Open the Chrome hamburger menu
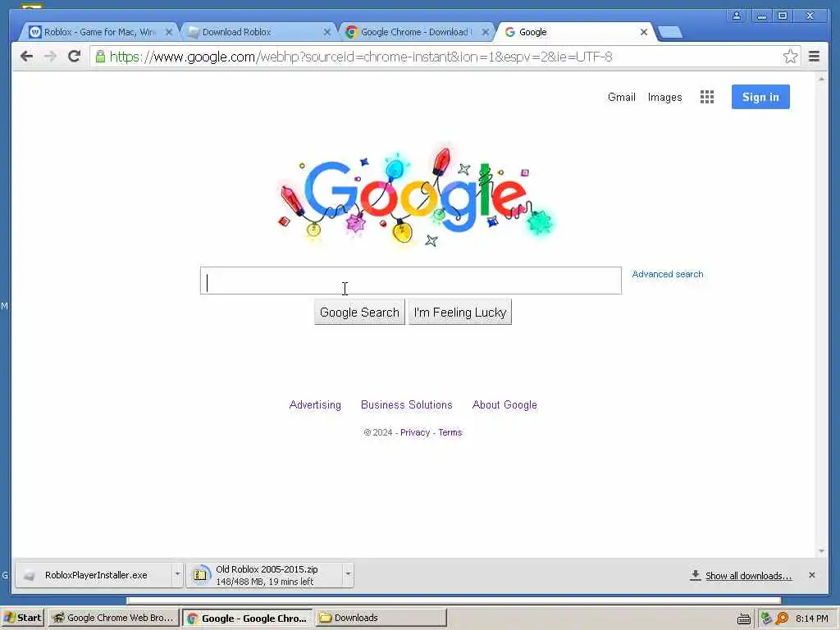The image size is (840, 630). coord(814,57)
